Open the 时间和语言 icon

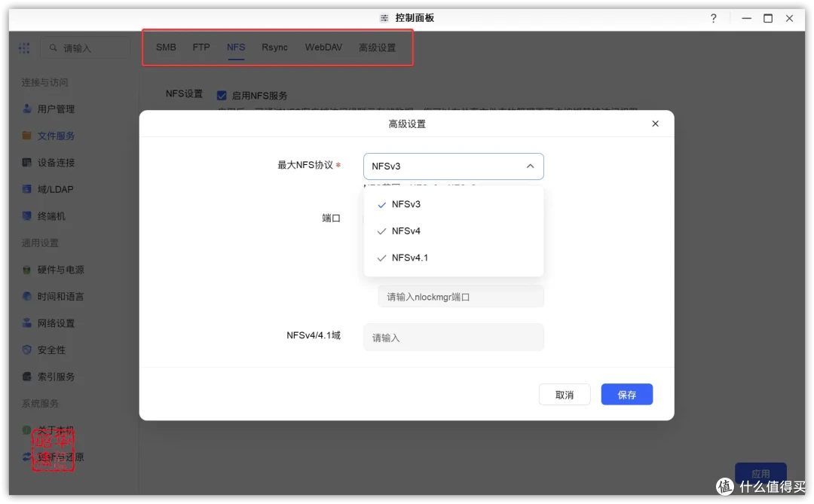coord(27,296)
